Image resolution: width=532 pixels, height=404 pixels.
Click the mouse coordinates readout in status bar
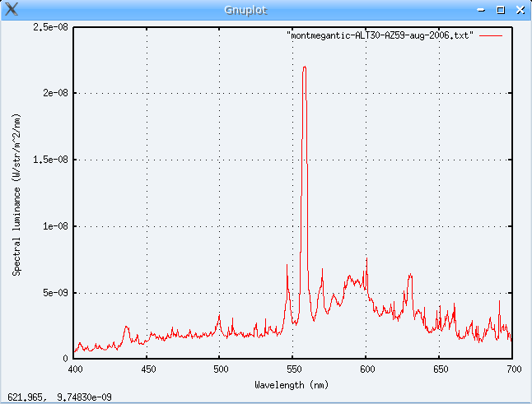60,397
